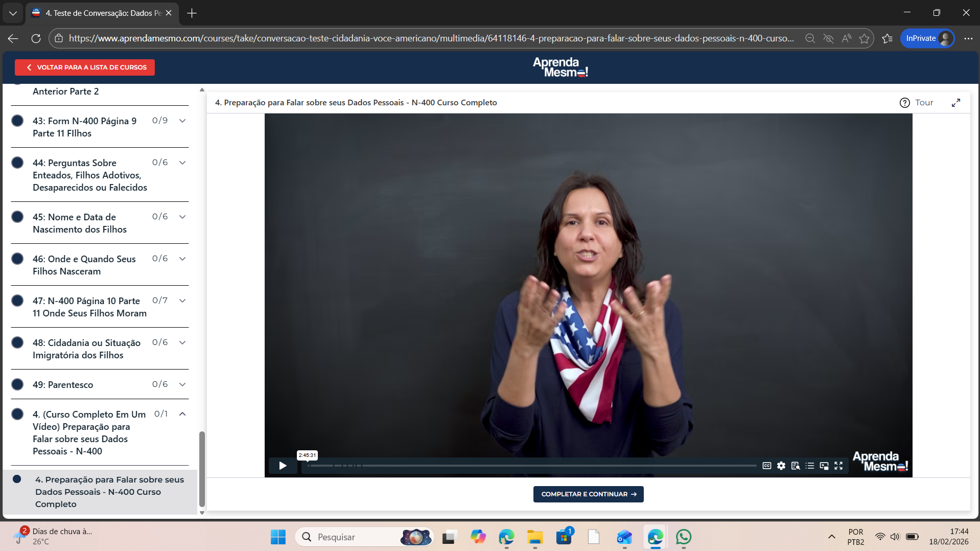Viewport: 980px width, 551px height.
Task: Expand chapter 46 Onde e Quando section
Action: 182,259
